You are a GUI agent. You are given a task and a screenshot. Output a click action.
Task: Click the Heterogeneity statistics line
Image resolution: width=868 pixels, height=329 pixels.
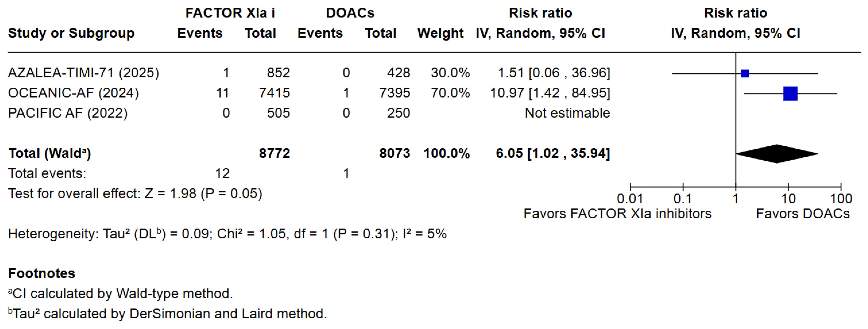coord(227,234)
